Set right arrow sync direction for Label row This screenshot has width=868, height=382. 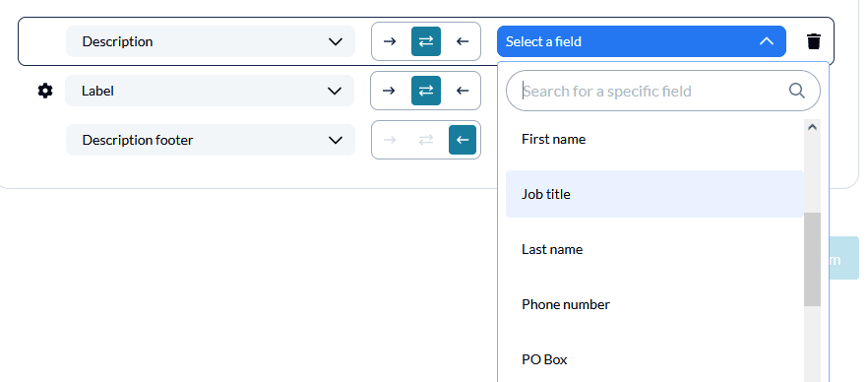point(389,91)
